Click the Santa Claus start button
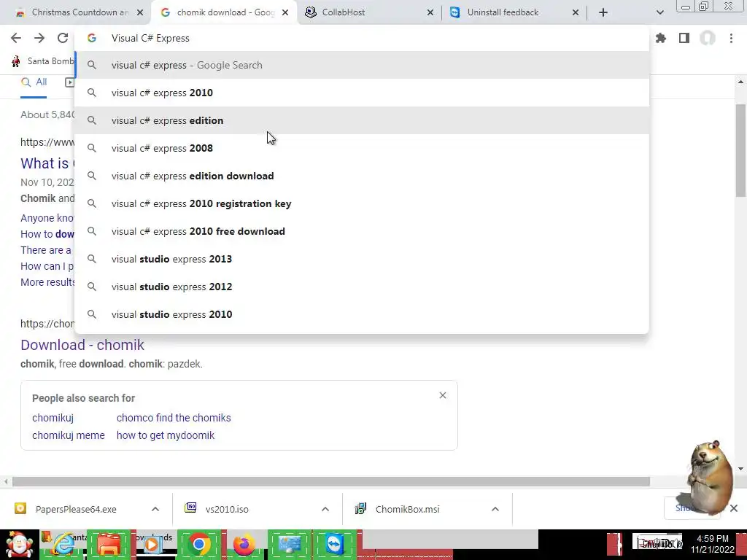Screen dimensions: 747x560 (x=19, y=545)
